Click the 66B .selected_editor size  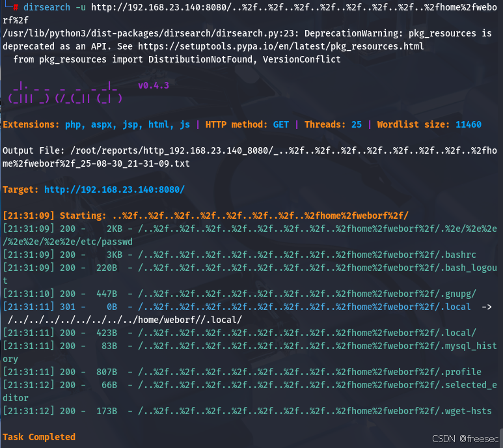point(109,385)
